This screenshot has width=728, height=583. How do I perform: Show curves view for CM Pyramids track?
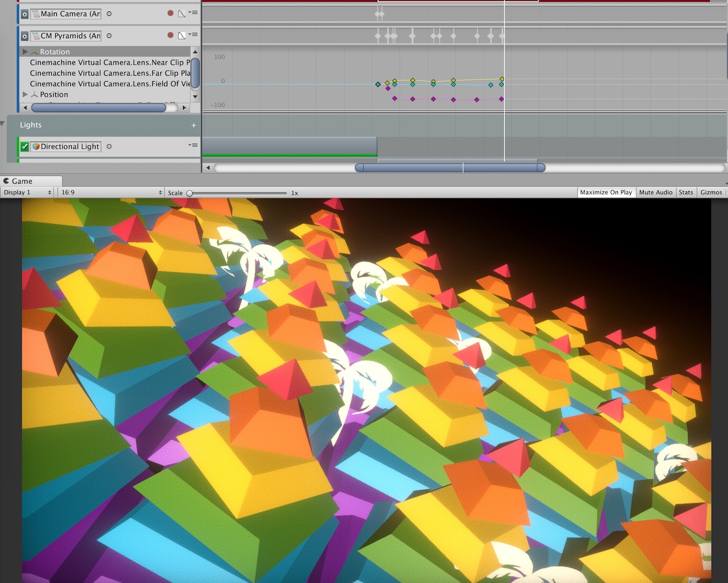click(x=182, y=35)
